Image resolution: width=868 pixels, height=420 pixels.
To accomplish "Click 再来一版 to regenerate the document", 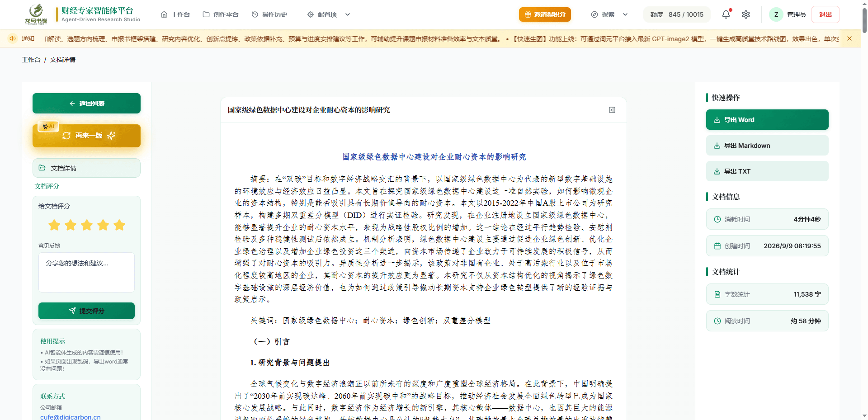I will pyautogui.click(x=86, y=136).
